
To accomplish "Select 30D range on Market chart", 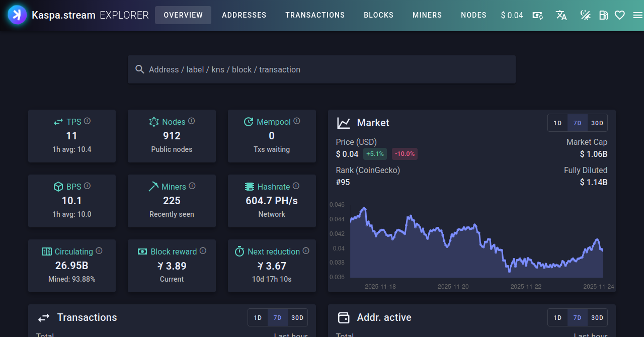I will pos(597,123).
